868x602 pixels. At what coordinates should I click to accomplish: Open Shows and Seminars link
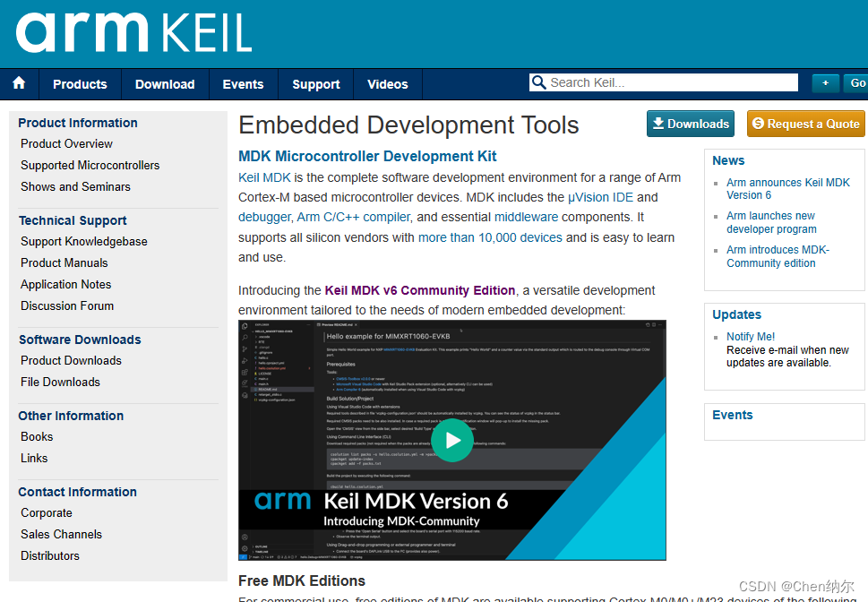[x=75, y=186]
